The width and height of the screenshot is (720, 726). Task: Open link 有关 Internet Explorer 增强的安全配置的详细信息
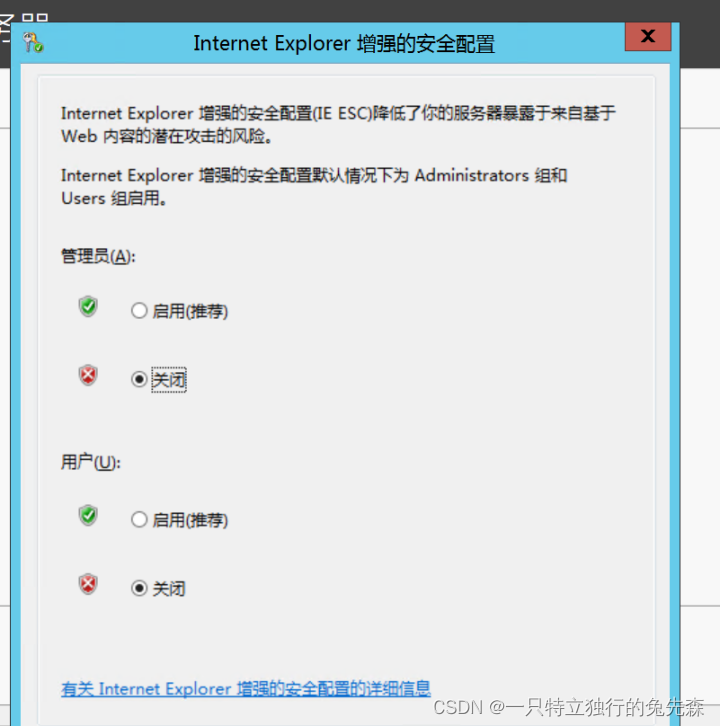coord(246,688)
